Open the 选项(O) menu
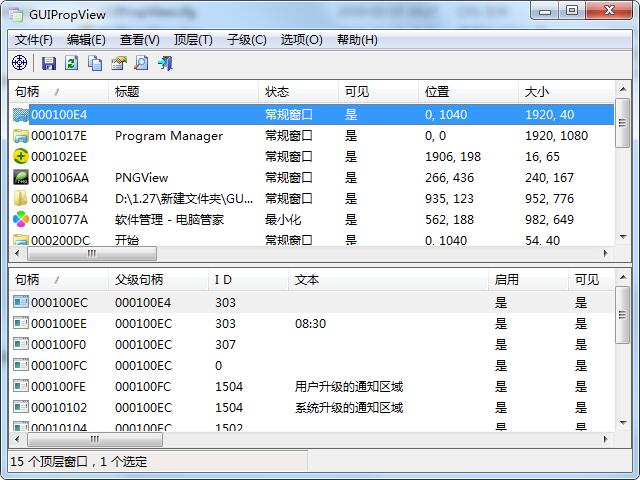This screenshot has height=480, width=640. [x=301, y=40]
